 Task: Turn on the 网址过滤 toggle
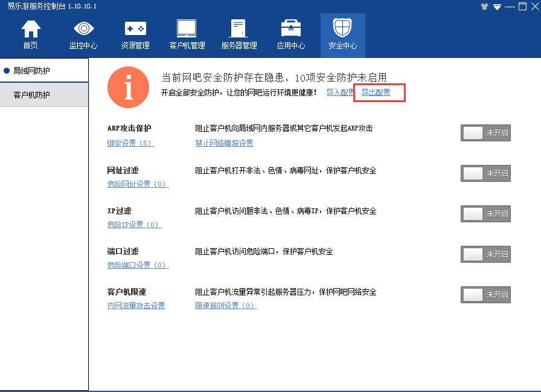(x=485, y=173)
